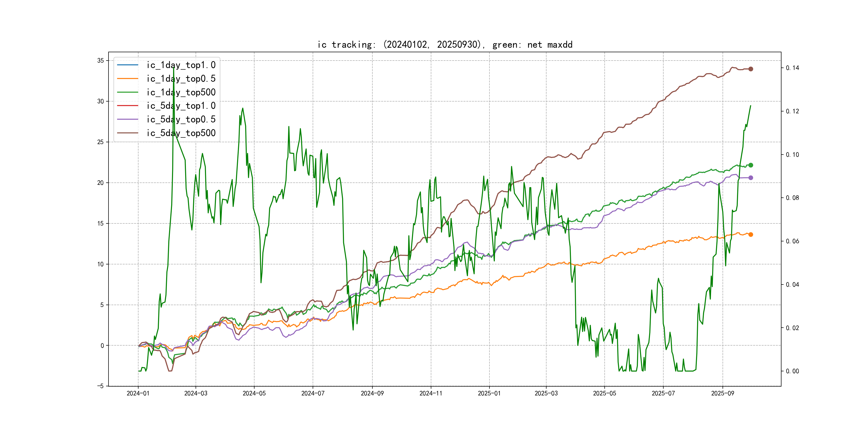868x434 pixels.
Task: Click the 2025-03 x-axis tick label
Action: point(546,393)
